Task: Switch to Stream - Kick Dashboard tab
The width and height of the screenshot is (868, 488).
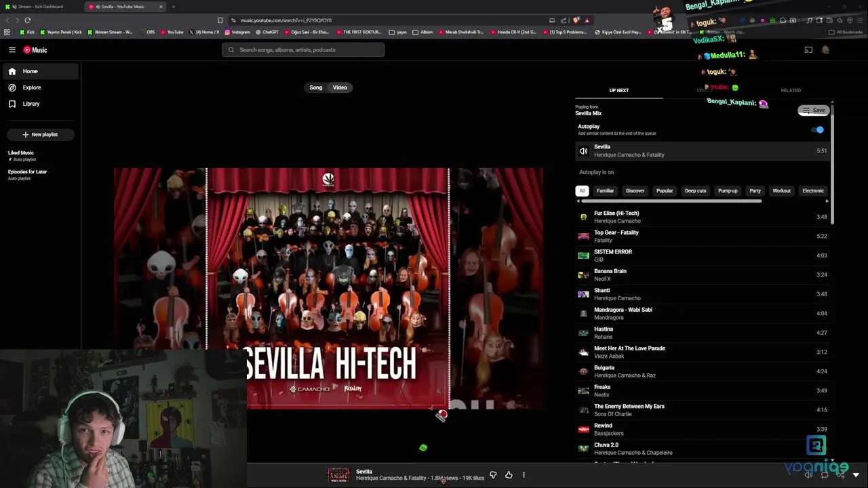Action: tap(41, 7)
